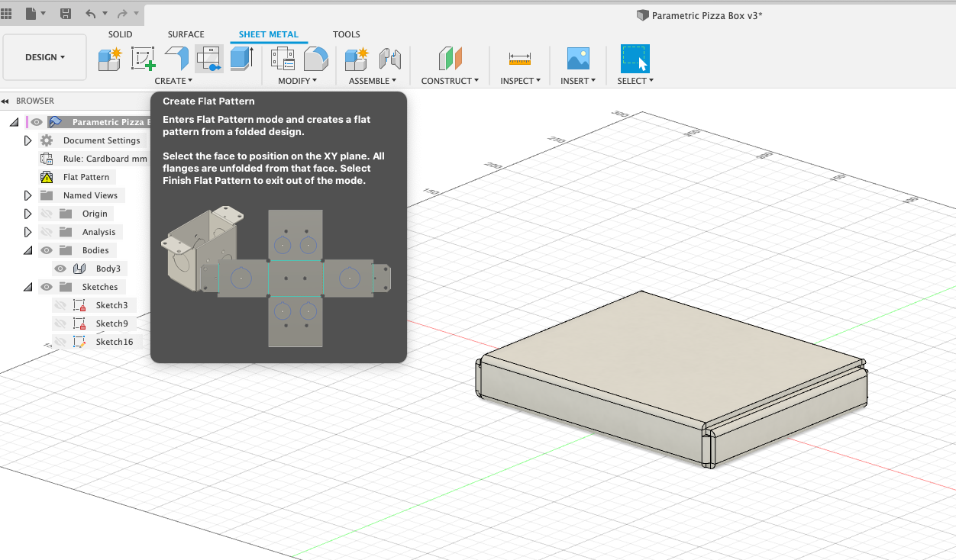956x560 pixels.
Task: Open the File menu document icon
Action: pos(31,14)
